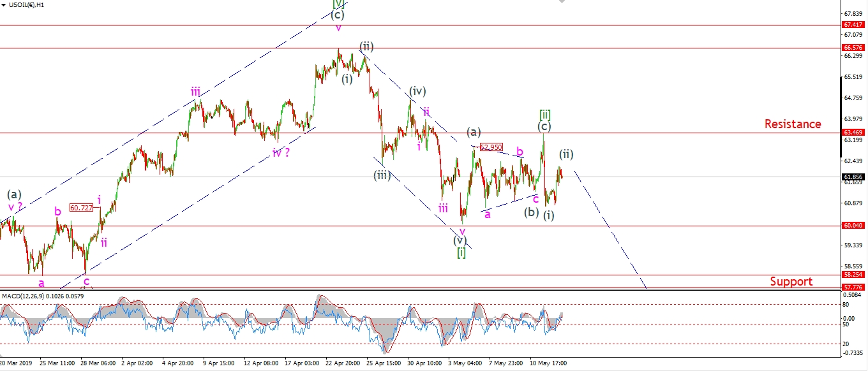Select the 63.469 red price tag
Image resolution: width=868 pixels, height=371 pixels.
click(x=853, y=133)
